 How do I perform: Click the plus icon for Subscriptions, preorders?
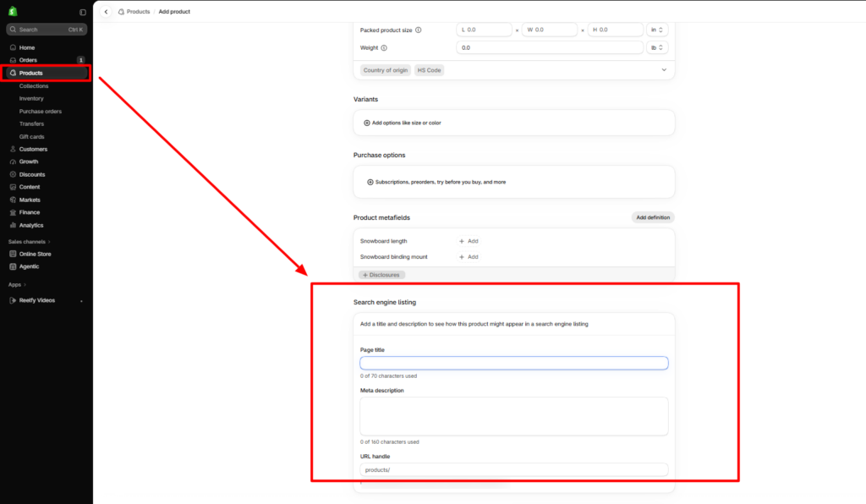370,182
